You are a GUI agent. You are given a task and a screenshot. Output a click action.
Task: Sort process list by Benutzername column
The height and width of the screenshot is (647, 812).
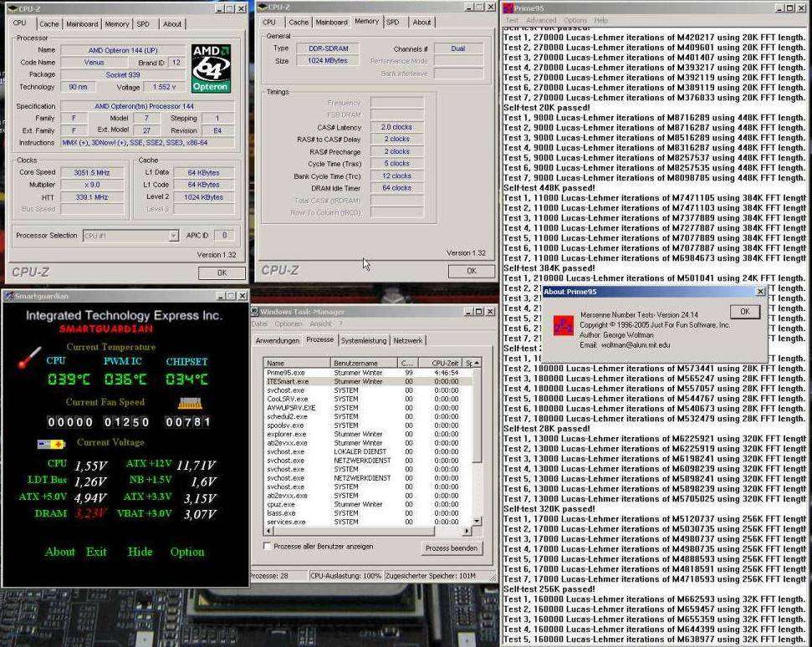coord(364,363)
